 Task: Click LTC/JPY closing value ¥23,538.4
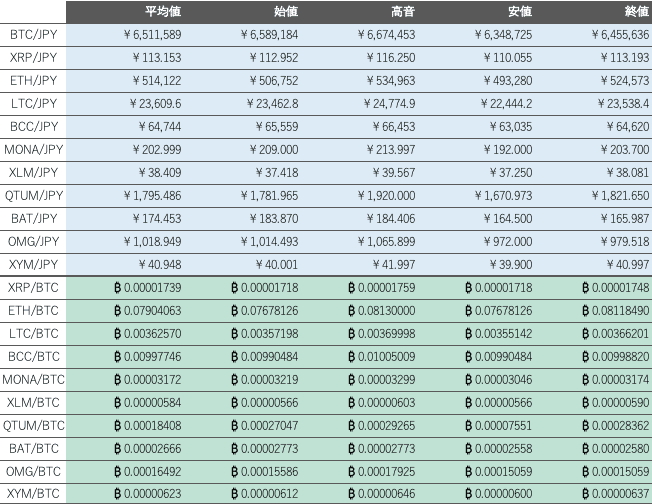pos(613,103)
